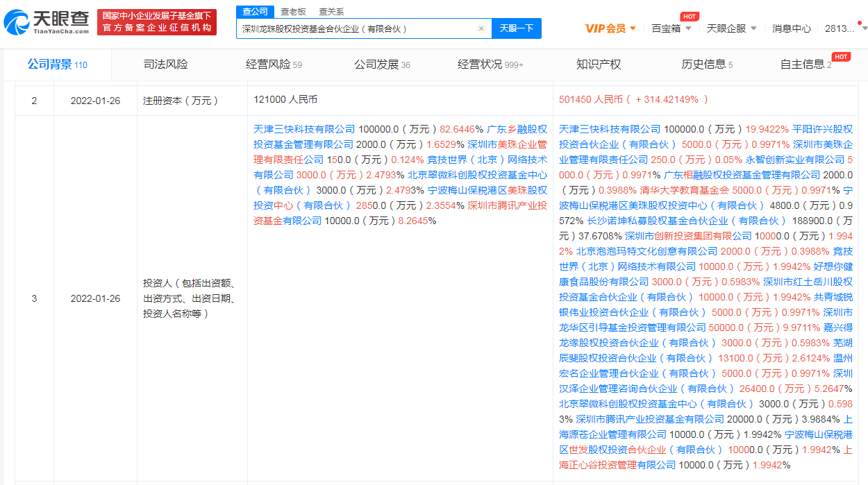Viewport: 868px width, 485px height.
Task: Open the 公司发展 section tab
Action: pos(381,65)
